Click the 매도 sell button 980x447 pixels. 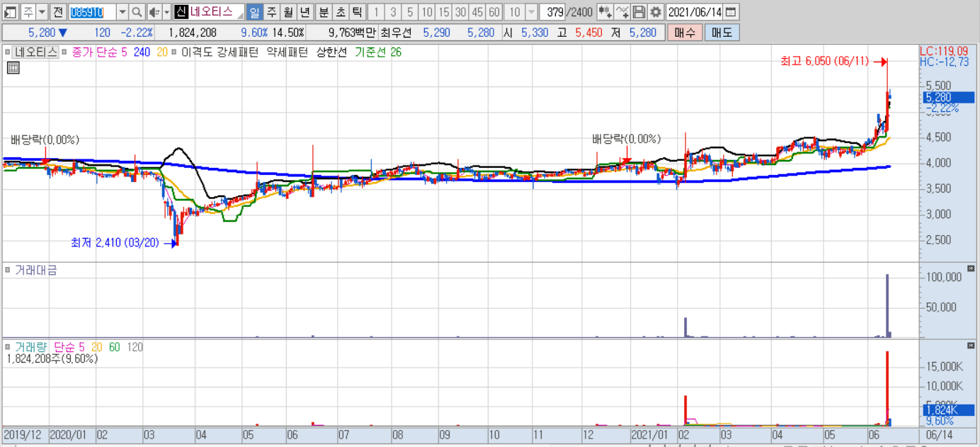tap(722, 33)
